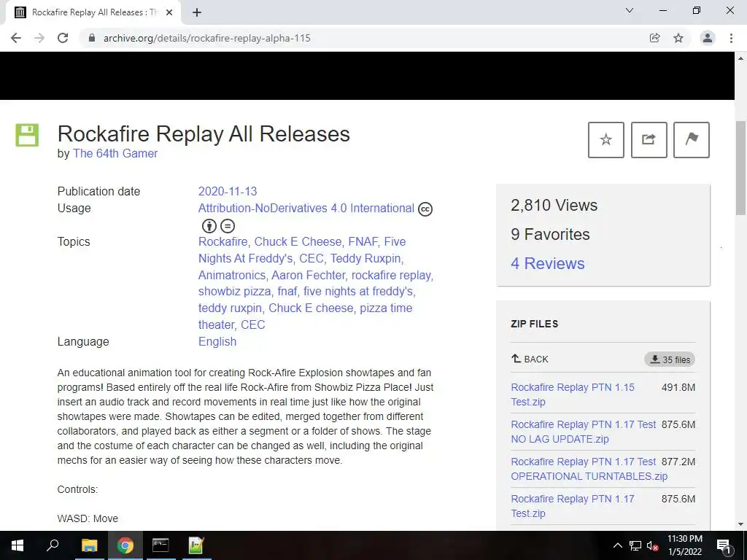The width and height of the screenshot is (747, 560).
Task: Favorite this item with the star button
Action: click(x=606, y=139)
